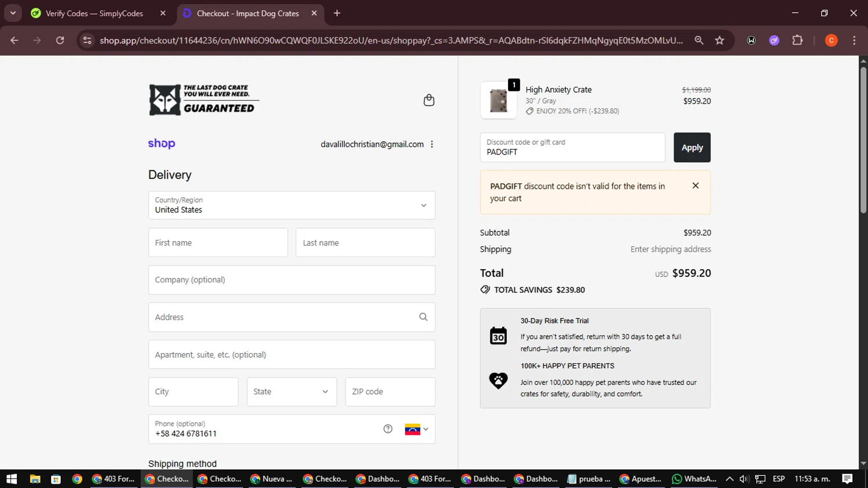Open the prueba taskbar window
The height and width of the screenshot is (488, 868).
(x=589, y=479)
